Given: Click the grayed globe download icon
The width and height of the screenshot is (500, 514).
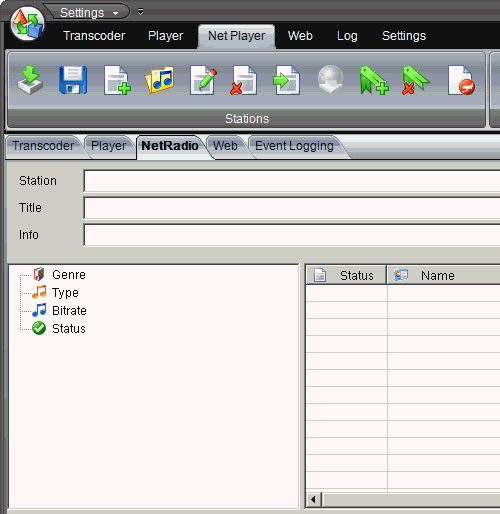Looking at the screenshot, I should [x=330, y=79].
